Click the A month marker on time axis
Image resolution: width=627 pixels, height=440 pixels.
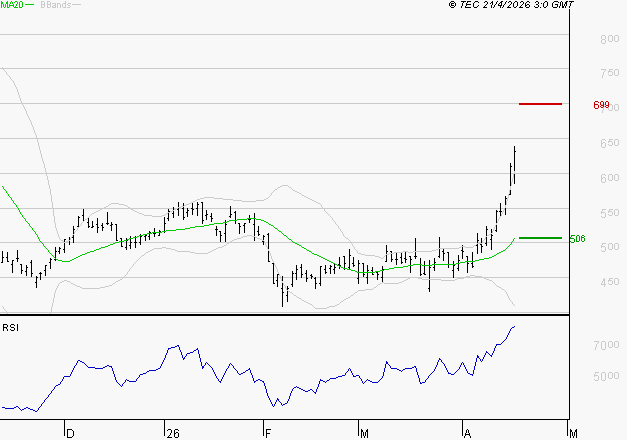click(467, 434)
